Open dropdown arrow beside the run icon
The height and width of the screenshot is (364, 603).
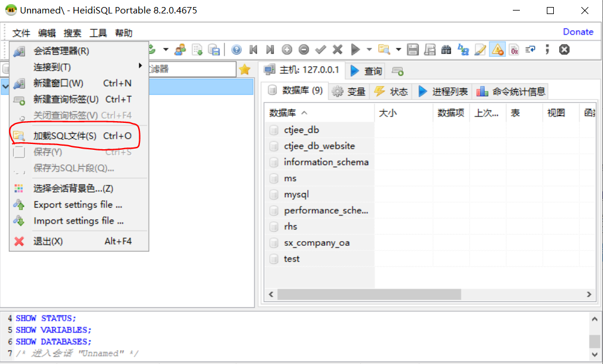[369, 50]
